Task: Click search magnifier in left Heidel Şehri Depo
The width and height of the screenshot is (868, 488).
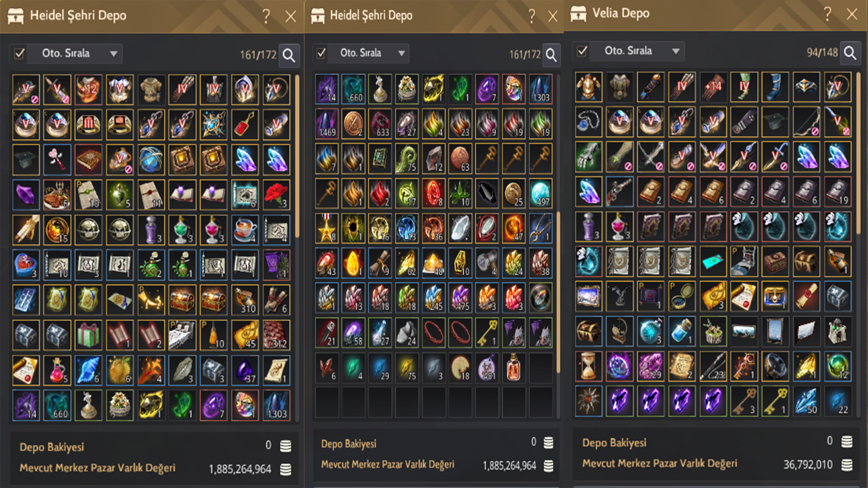Action: [x=289, y=55]
